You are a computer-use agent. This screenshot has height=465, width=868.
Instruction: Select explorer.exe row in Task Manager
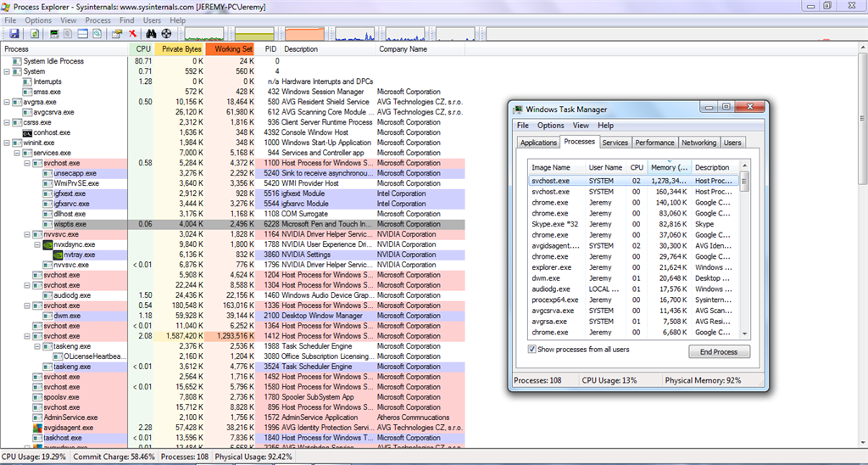pos(633,267)
